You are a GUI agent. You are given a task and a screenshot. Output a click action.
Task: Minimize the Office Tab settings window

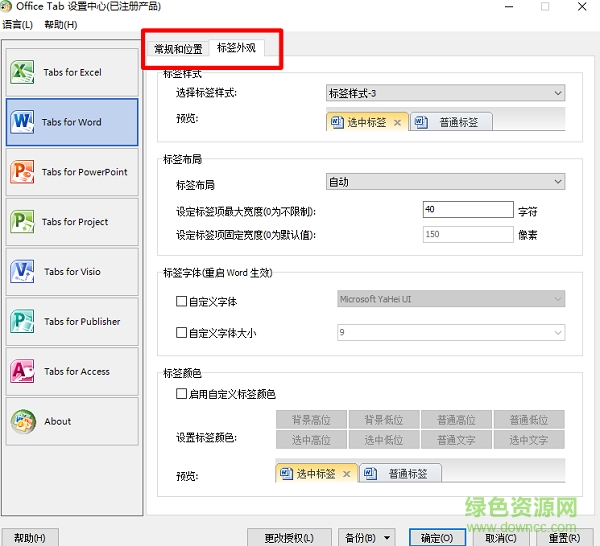(509, 7)
